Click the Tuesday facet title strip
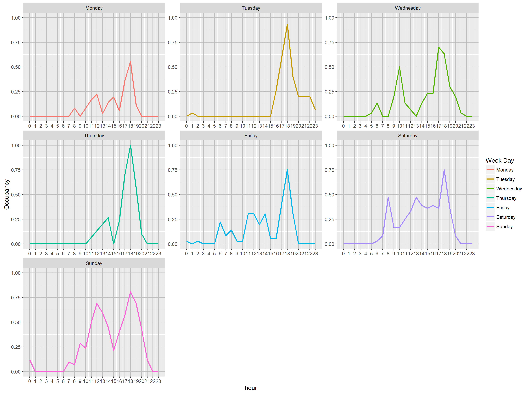 tap(251, 8)
